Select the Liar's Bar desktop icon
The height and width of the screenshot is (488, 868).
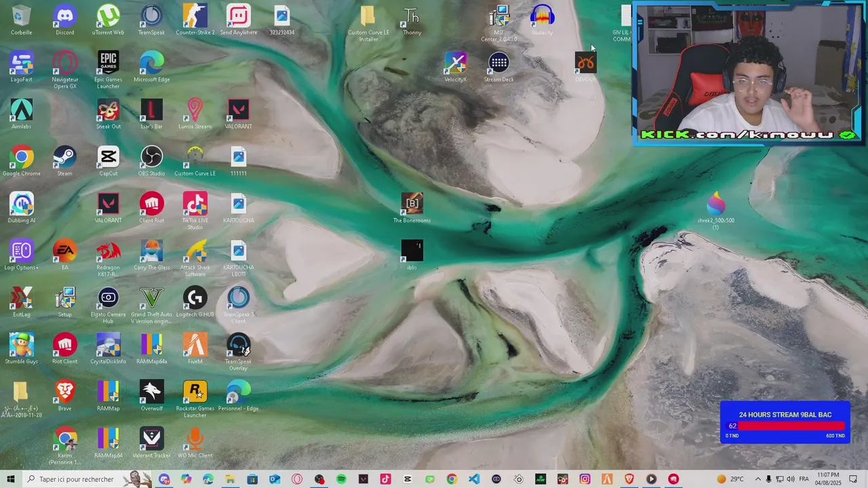(151, 114)
